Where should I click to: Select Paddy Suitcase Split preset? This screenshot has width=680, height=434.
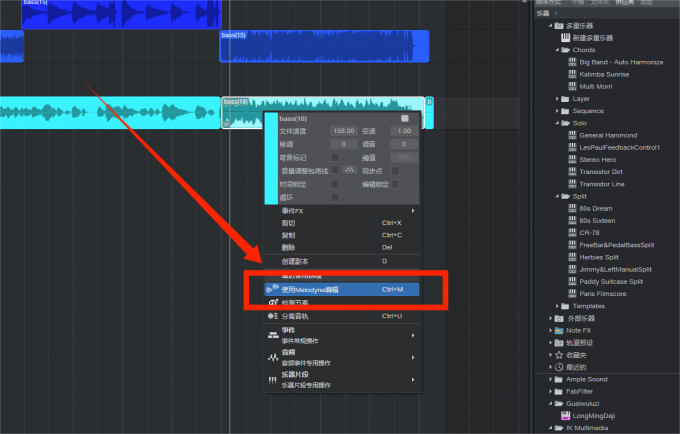(x=611, y=281)
